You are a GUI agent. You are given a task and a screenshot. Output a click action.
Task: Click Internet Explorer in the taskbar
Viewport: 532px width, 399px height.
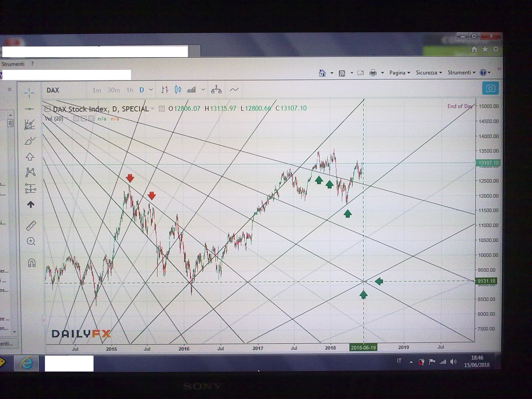26,363
